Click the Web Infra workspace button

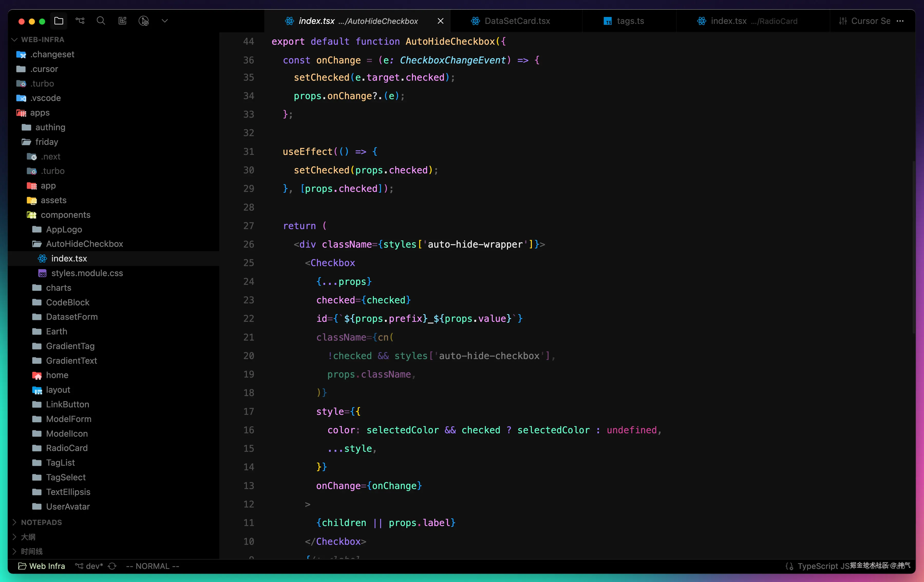pos(42,566)
